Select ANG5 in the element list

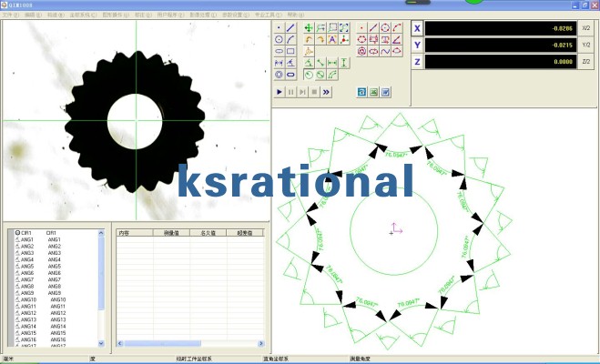click(27, 267)
